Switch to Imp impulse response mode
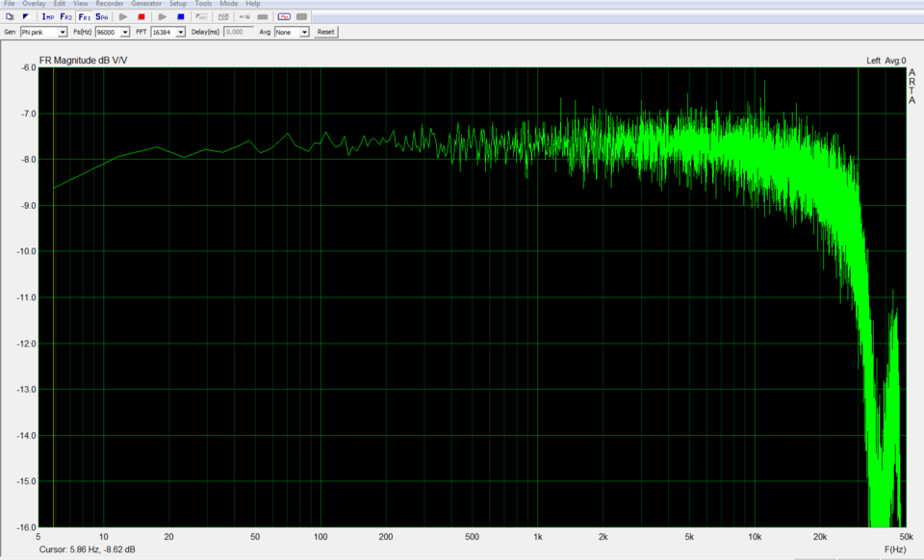This screenshot has width=924, height=560. coord(48,17)
